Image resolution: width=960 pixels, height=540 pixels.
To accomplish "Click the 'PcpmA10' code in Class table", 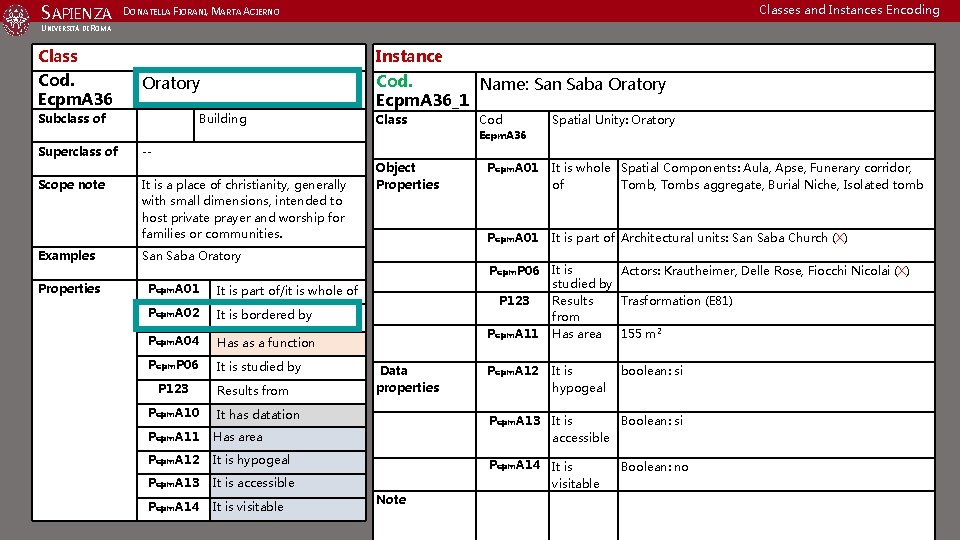I will 174,413.
